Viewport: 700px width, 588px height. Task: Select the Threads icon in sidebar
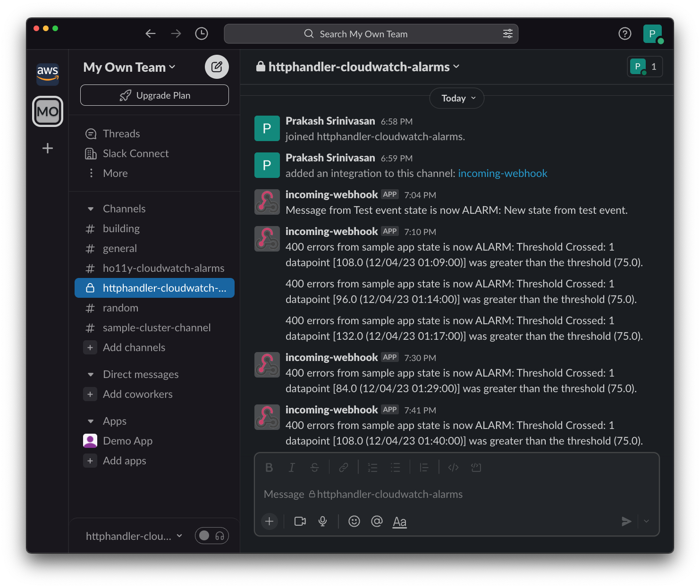click(91, 134)
